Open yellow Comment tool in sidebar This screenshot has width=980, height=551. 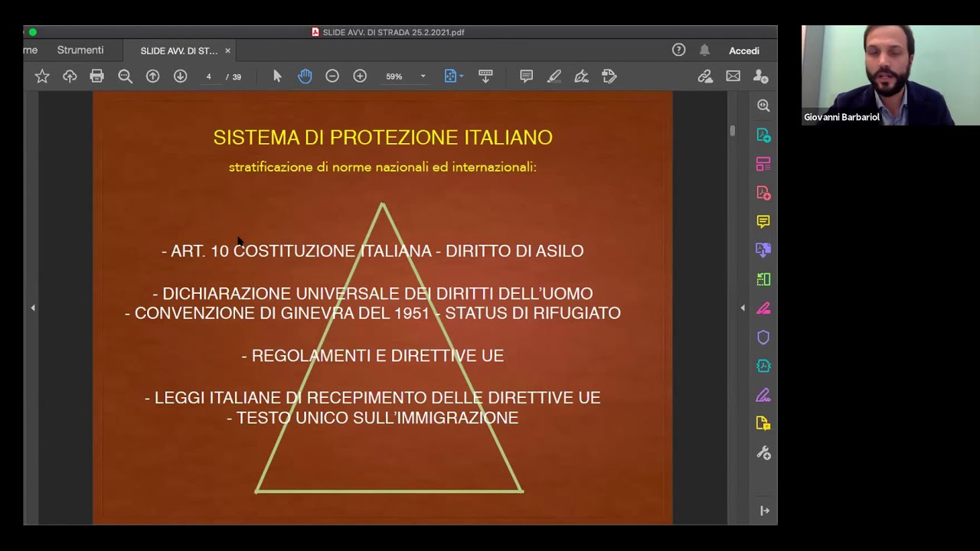pyautogui.click(x=763, y=221)
